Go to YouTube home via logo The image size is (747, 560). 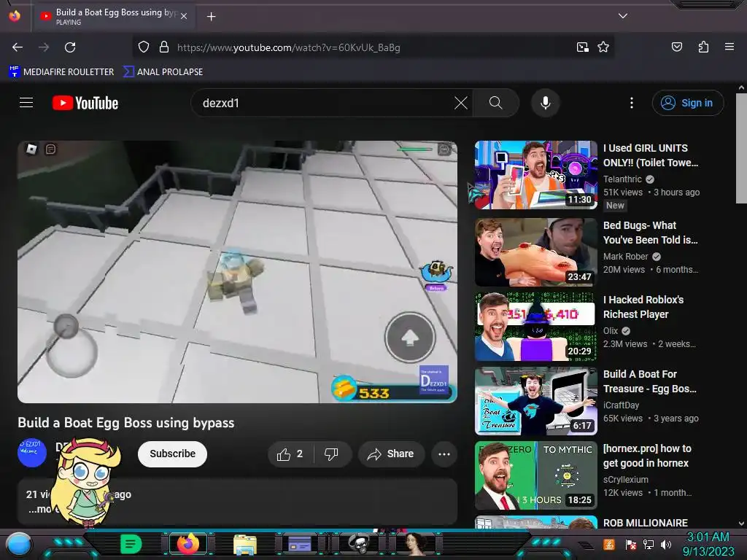[85, 103]
